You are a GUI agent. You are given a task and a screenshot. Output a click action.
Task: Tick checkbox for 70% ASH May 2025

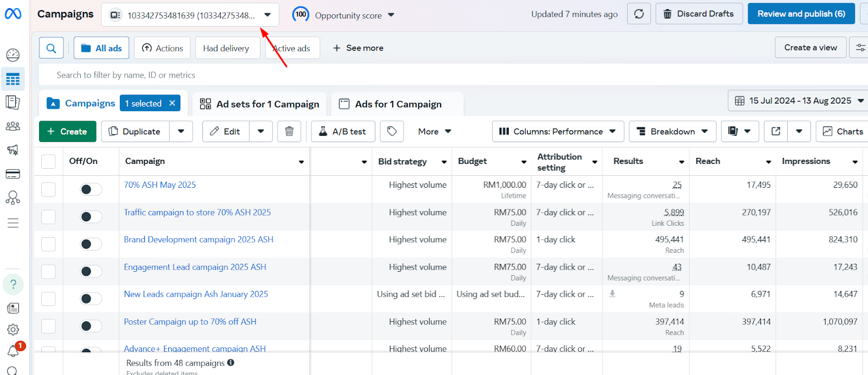(48, 189)
